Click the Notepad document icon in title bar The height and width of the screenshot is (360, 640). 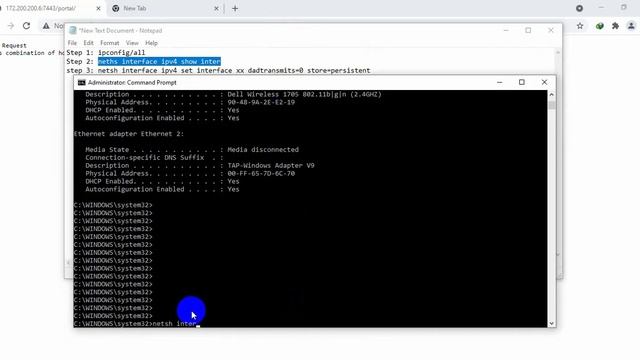(x=73, y=30)
